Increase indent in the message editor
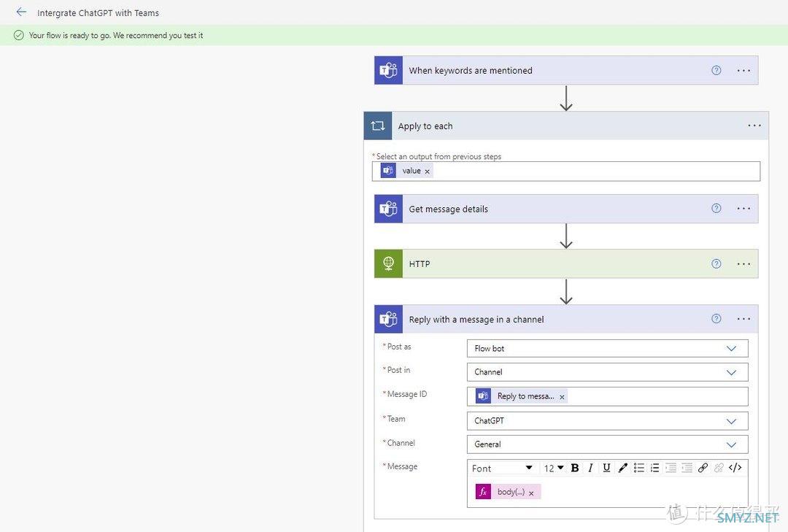Screen dimensions: 788x532 click(x=687, y=468)
